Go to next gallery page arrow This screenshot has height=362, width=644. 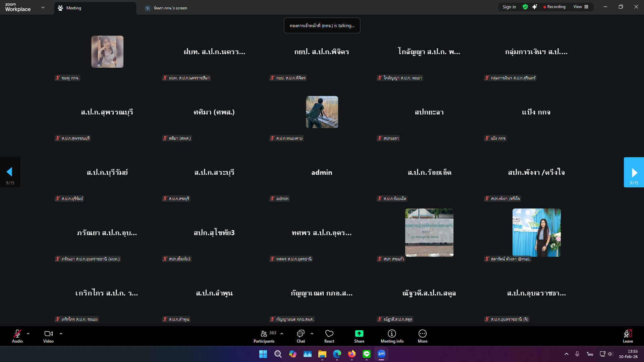point(634,173)
